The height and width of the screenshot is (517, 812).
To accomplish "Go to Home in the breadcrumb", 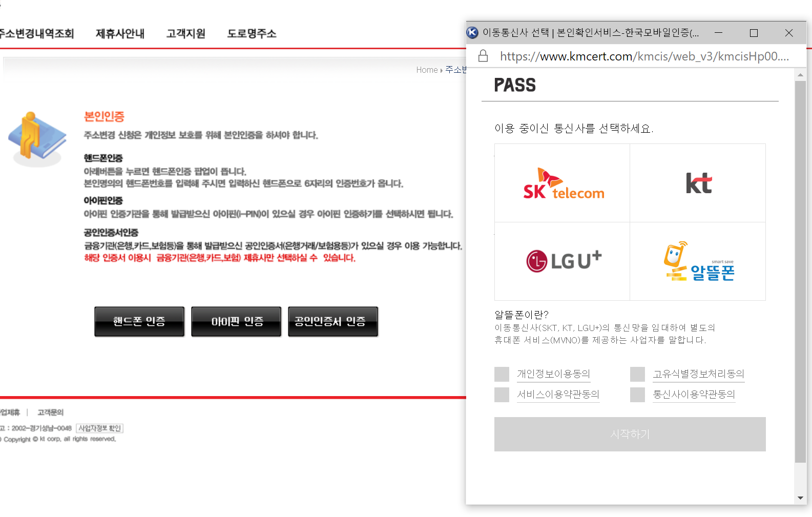I will tap(427, 70).
